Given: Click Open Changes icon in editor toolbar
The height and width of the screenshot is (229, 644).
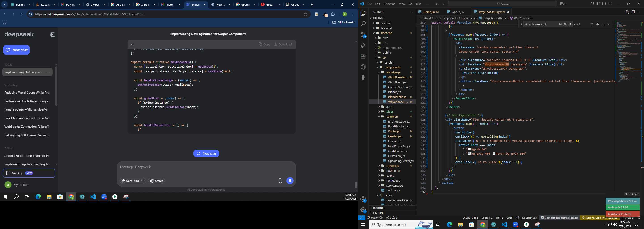Looking at the screenshot, I should click(627, 12).
